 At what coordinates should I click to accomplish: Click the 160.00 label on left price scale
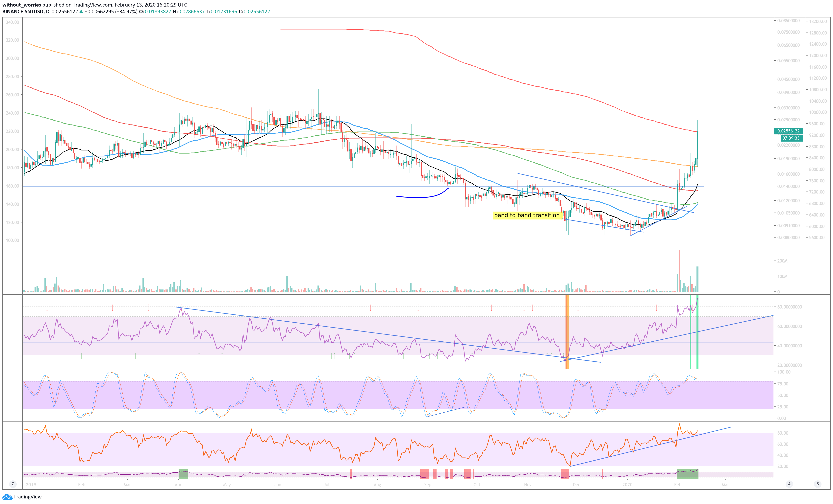coord(13,186)
